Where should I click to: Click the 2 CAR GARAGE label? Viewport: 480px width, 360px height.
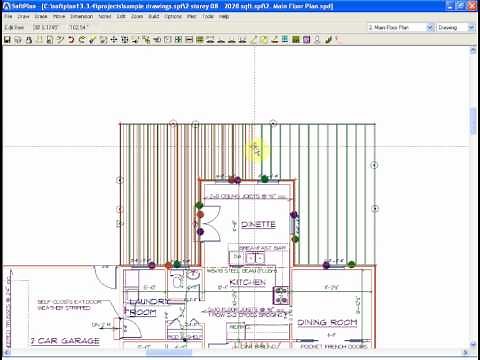click(x=65, y=341)
